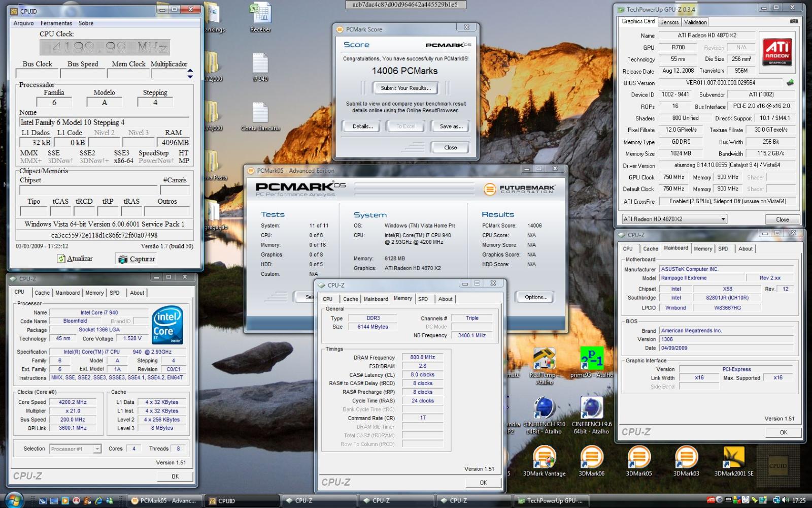This screenshot has height=508, width=812.
Task: Open the 3DMark06 desktop icon
Action: pyautogui.click(x=592, y=457)
